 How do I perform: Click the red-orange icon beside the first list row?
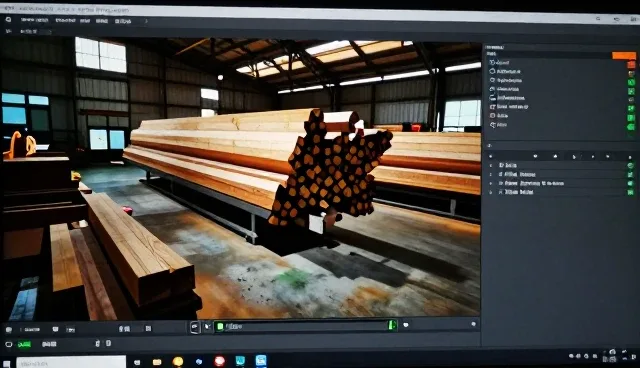pyautogui.click(x=631, y=64)
